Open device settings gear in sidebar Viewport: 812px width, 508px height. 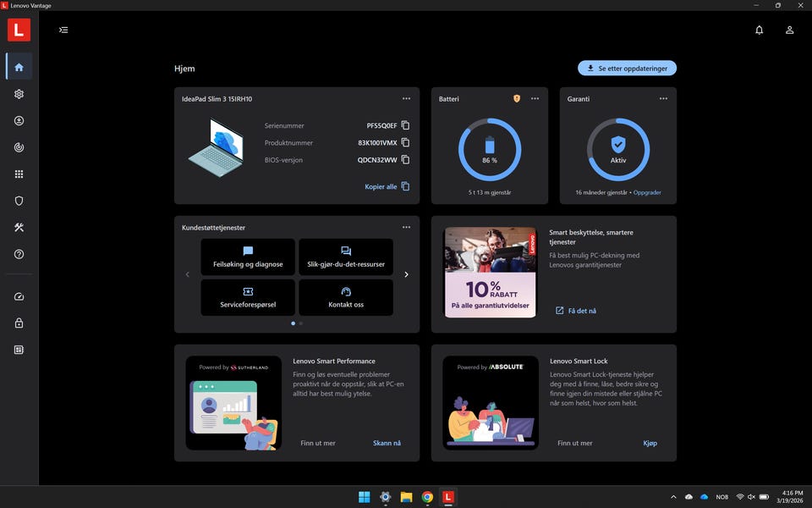pos(19,94)
